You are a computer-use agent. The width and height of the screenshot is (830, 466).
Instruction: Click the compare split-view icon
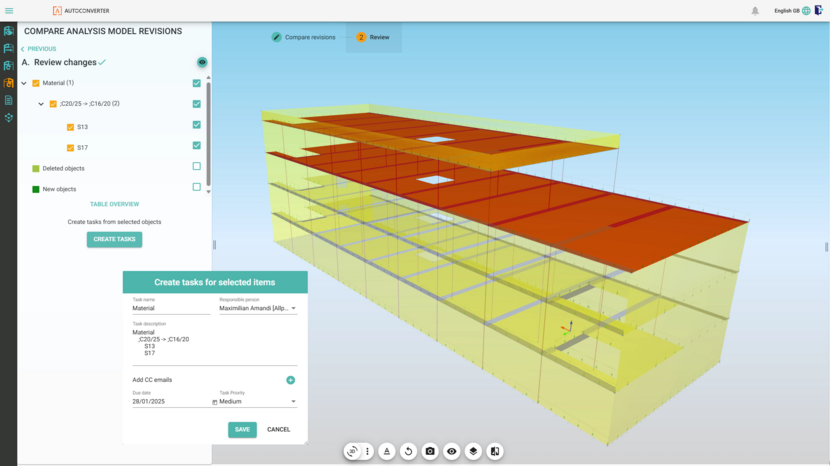[494, 452]
